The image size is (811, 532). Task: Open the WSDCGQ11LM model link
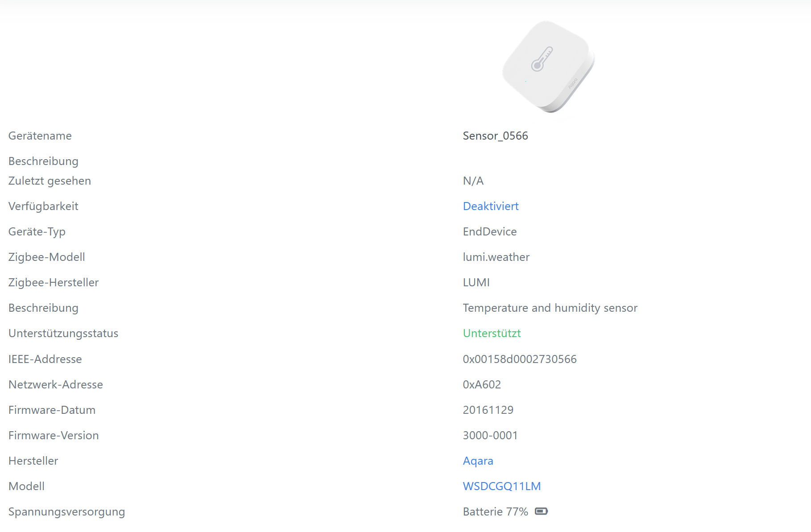[502, 486]
